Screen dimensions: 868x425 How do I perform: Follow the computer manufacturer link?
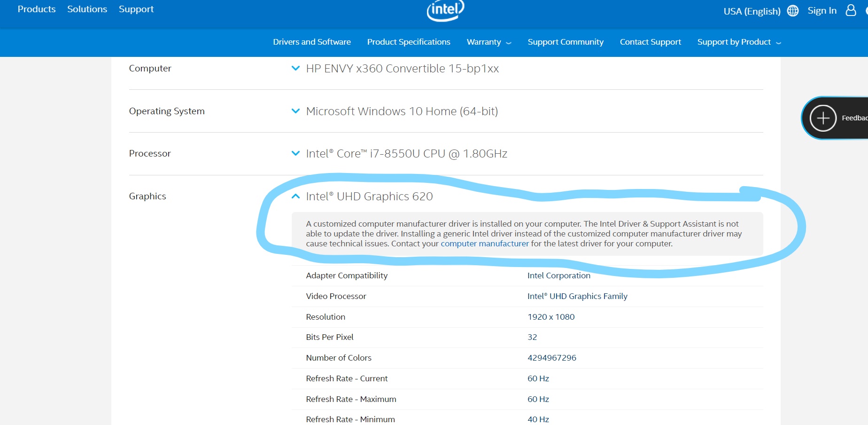(x=484, y=244)
